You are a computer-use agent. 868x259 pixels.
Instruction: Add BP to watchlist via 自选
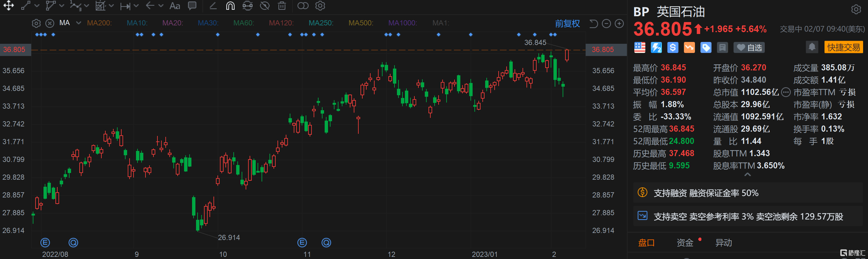(x=749, y=47)
